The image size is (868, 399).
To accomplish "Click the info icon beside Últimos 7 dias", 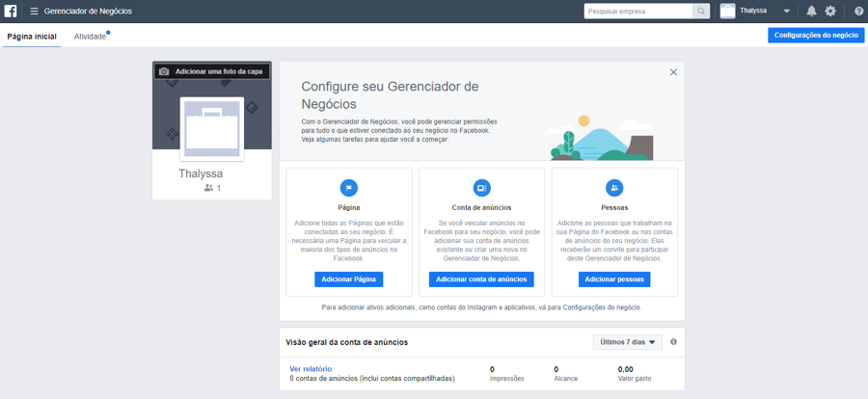I will coord(673,342).
